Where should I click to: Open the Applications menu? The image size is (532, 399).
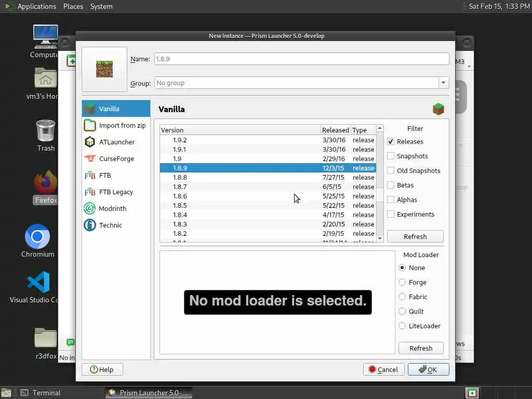click(37, 6)
